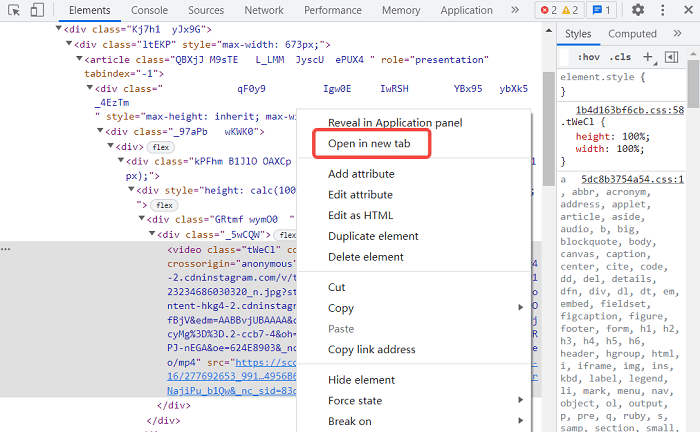Screen dimensions: 700x432
Task: Collapse the div _97aPb node
Action: tap(100, 131)
